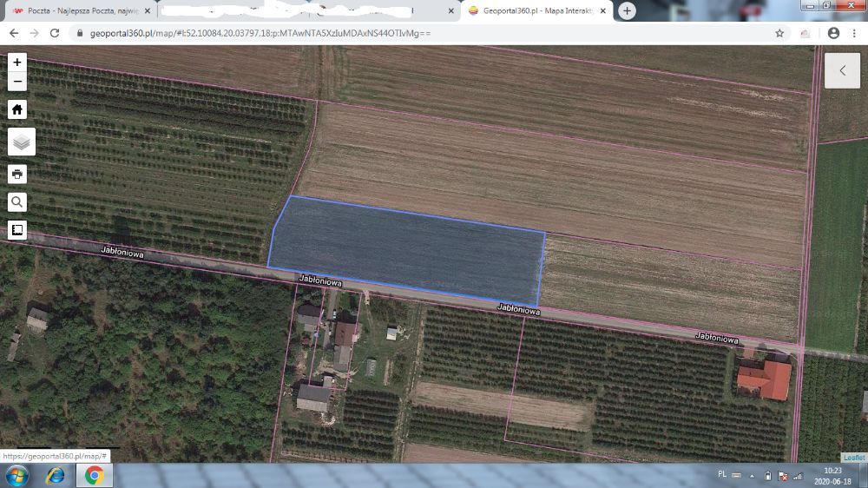Open the map search tool
The height and width of the screenshot is (488, 868).
(x=17, y=202)
